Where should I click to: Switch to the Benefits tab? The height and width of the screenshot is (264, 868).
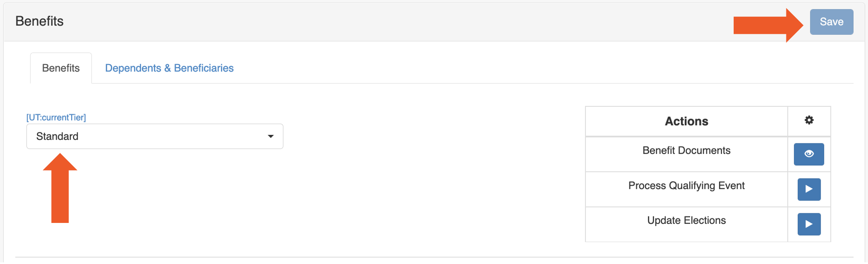(x=61, y=68)
